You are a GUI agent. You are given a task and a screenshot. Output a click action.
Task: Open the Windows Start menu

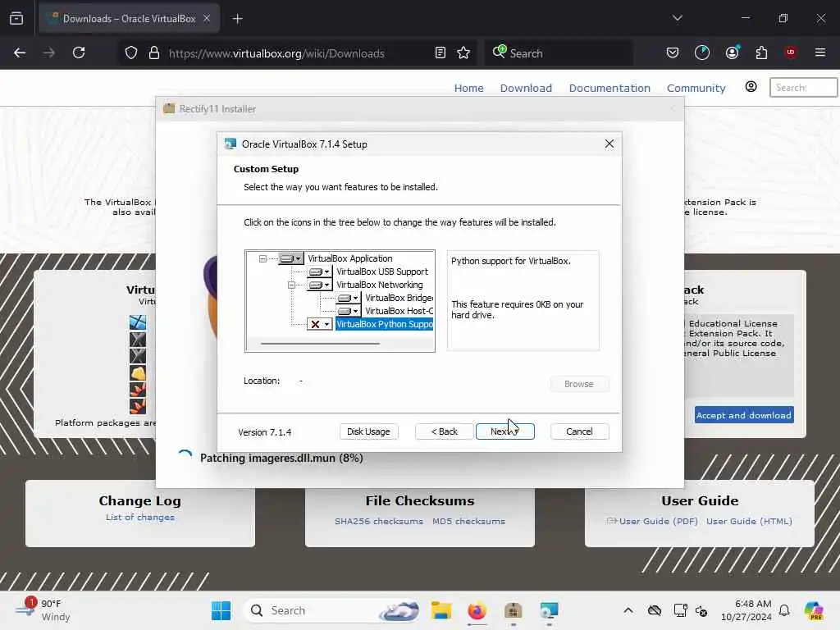(221, 610)
